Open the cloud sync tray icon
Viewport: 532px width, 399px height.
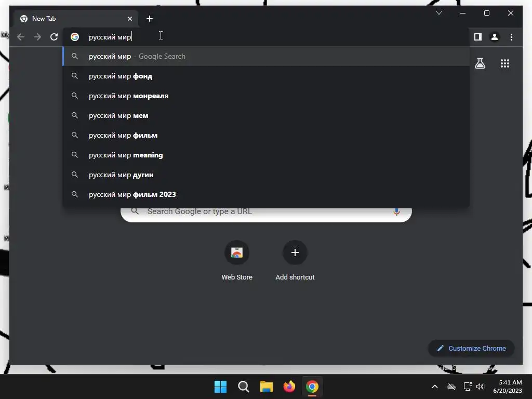(451, 387)
